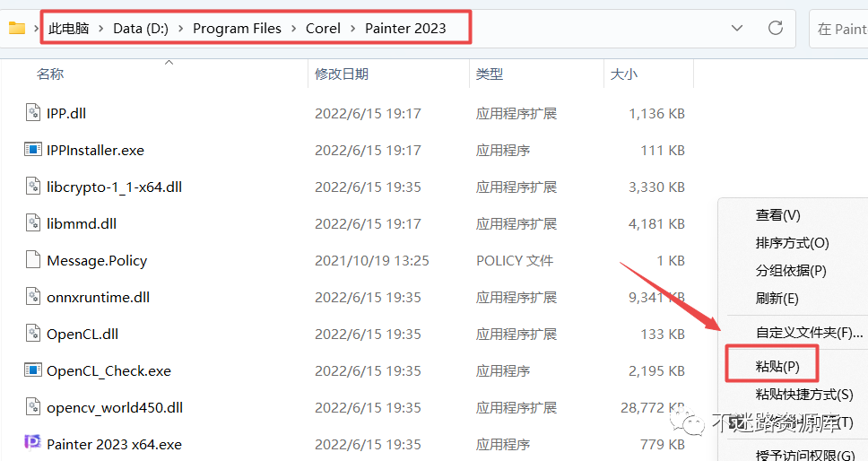Choose 粘贴快捷方式(S) in context menu
Image resolution: width=868 pixels, height=461 pixels.
click(x=803, y=394)
